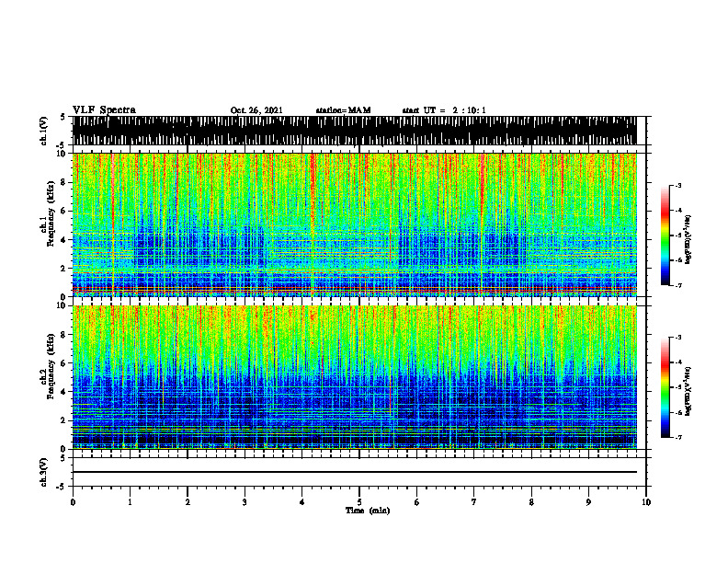Screen dimensions: 728x563
Task: Select the ch.2 spectrogram color scale bar
Action: coord(665,387)
